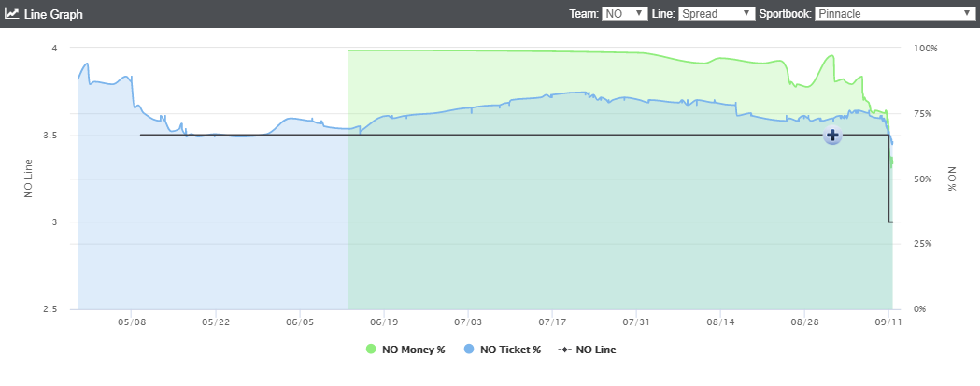Click the 09/11 date on x-axis
Image resolution: width=980 pixels, height=386 pixels.
coord(888,323)
